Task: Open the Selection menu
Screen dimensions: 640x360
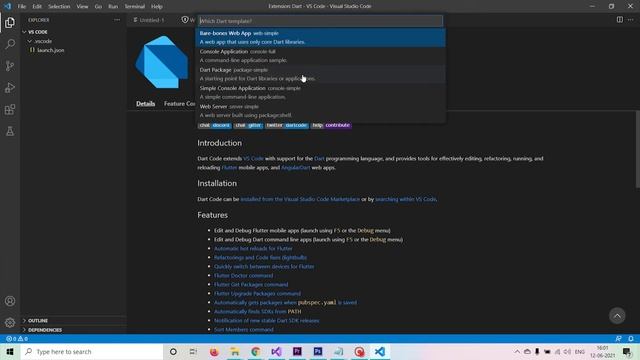Action: (59, 7)
